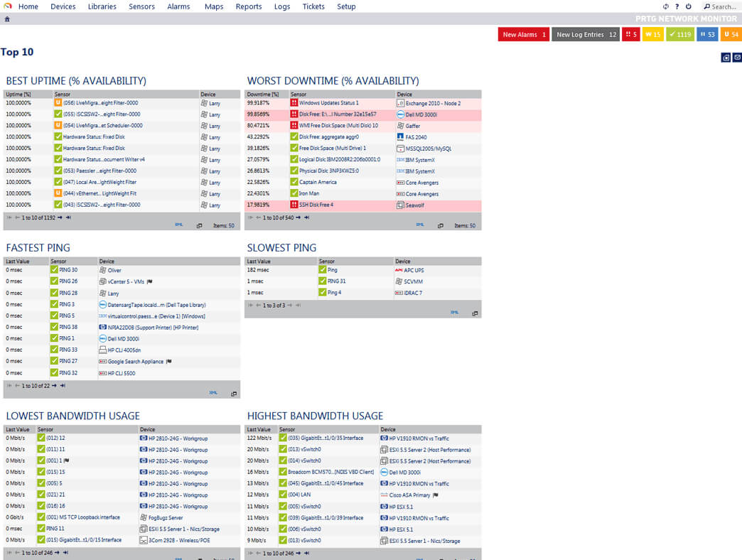Open the Worst Downtime table in a new window
This screenshot has height=560, width=742.
tap(441, 225)
